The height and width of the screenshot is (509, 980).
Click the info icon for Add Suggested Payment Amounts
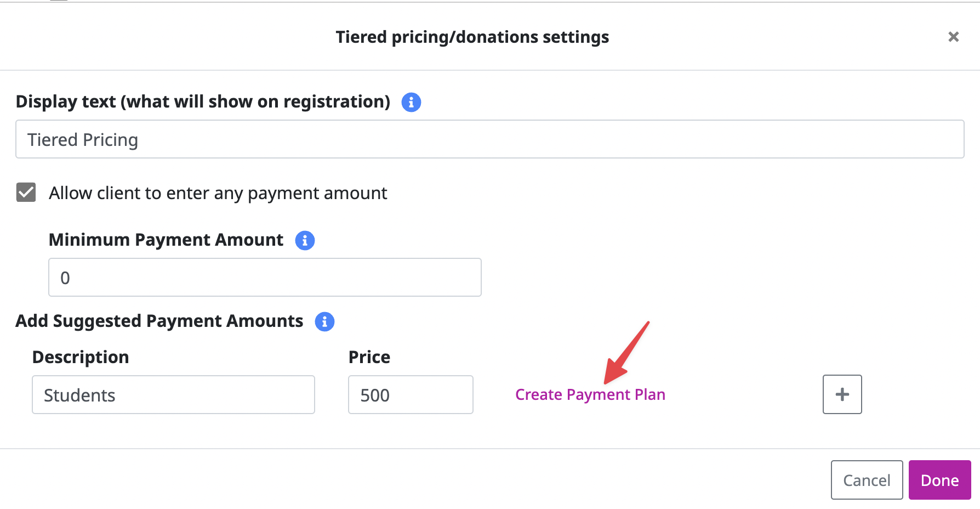point(324,322)
